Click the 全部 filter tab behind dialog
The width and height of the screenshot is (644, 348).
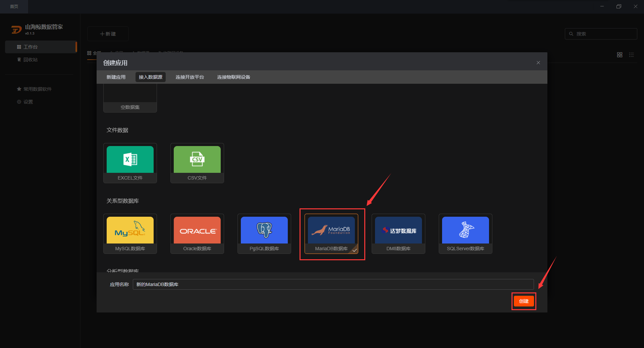click(x=94, y=53)
